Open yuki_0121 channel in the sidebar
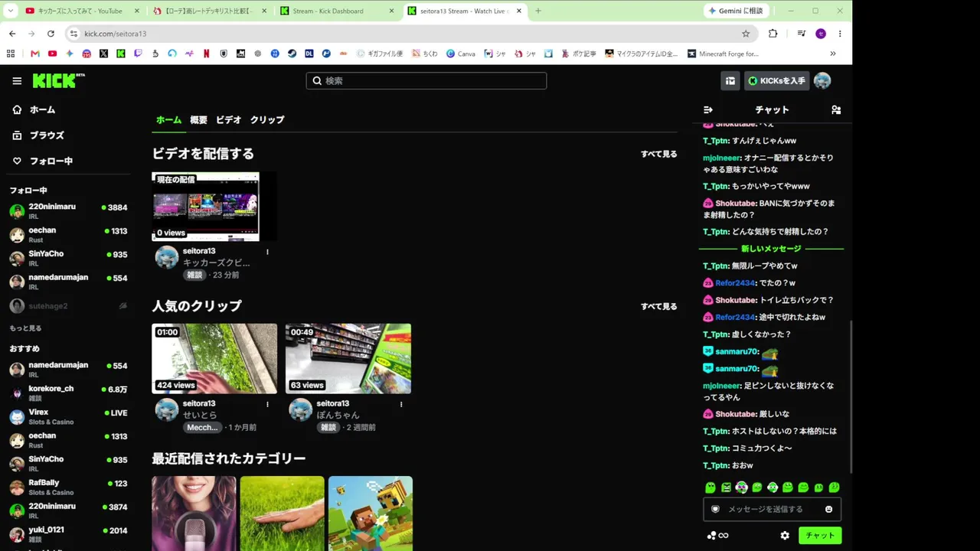This screenshot has width=980, height=551. click(x=68, y=534)
